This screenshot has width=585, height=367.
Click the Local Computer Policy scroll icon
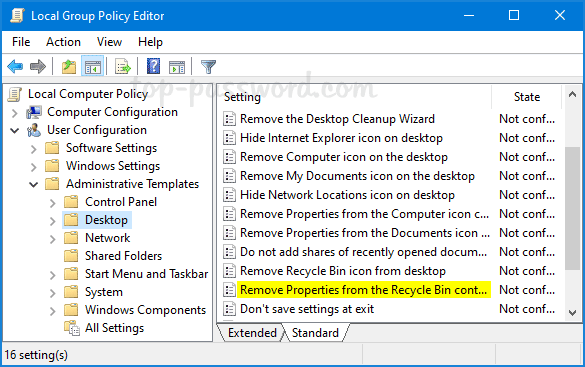tap(15, 94)
